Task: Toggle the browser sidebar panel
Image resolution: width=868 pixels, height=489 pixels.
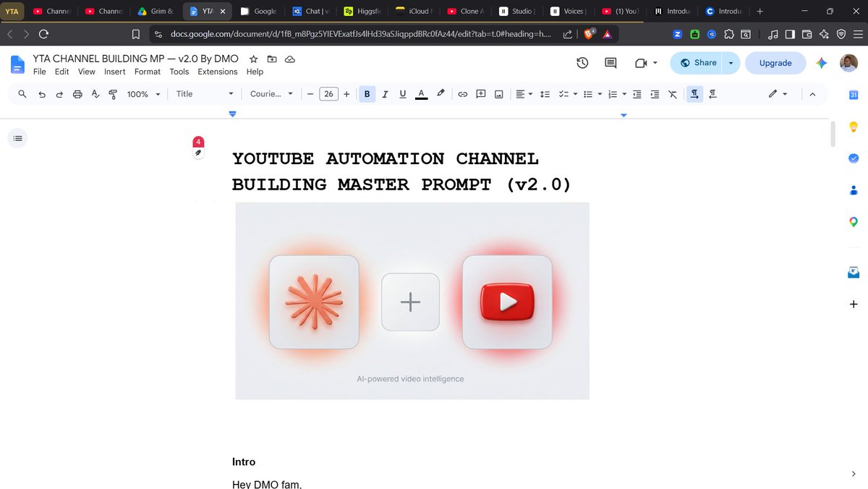Action: pos(790,34)
